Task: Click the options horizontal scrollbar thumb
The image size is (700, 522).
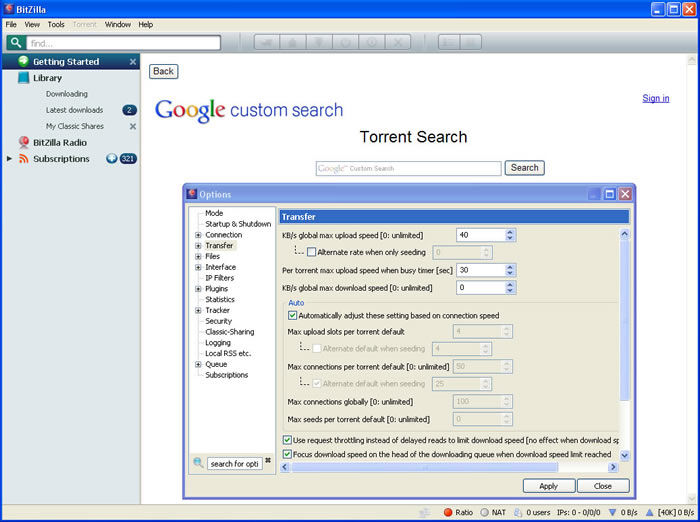Action: pyautogui.click(x=425, y=467)
